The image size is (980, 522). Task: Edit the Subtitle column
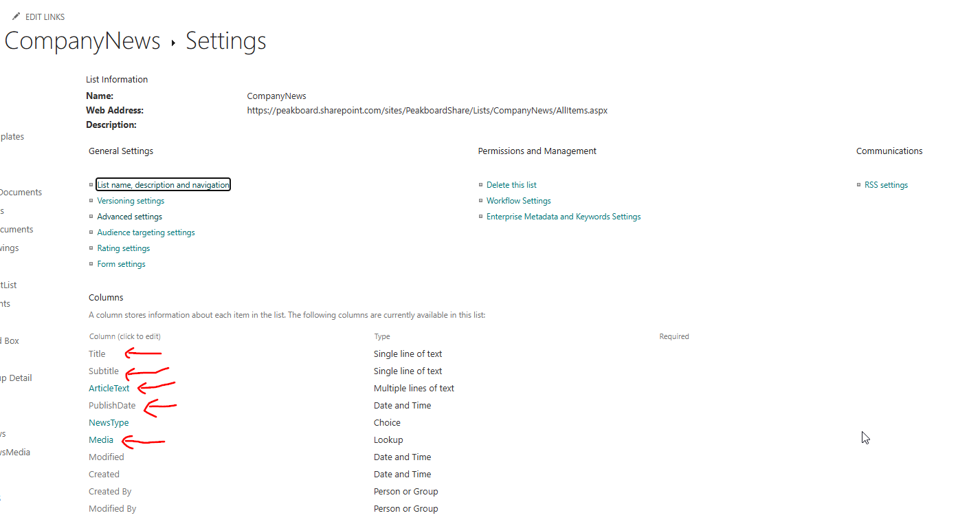click(x=104, y=371)
